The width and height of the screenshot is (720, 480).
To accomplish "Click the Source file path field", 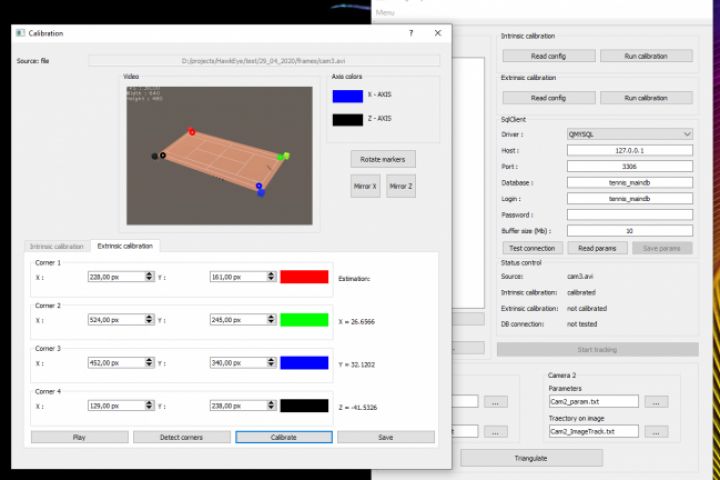I will point(264,61).
